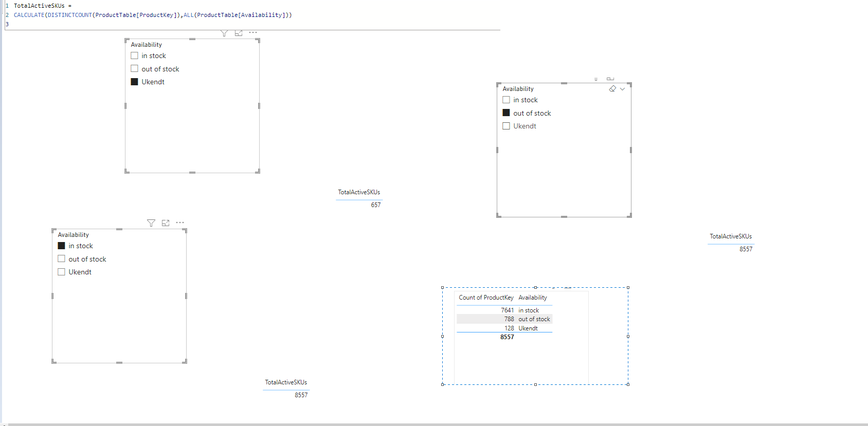Open more options above the Ukendt-selected slicer
This screenshot has width=868, height=426.
coord(253,32)
